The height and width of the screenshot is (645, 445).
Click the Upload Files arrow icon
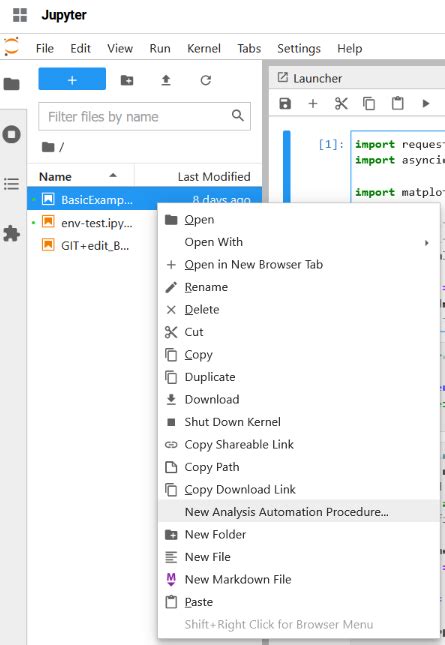pos(166,80)
